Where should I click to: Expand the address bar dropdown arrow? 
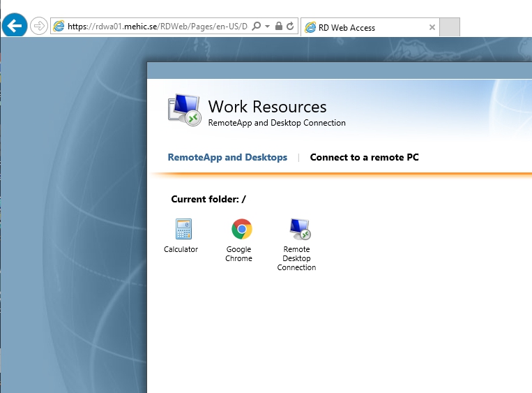(x=268, y=27)
